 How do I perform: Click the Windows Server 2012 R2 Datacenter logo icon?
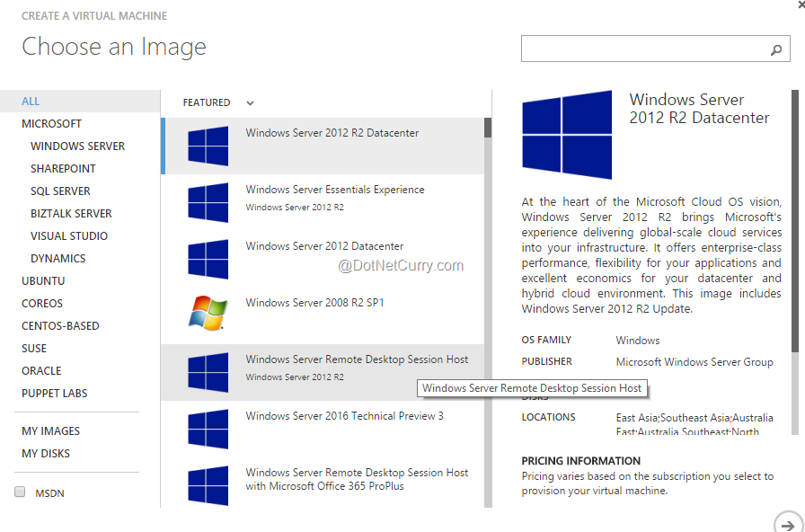click(x=208, y=146)
